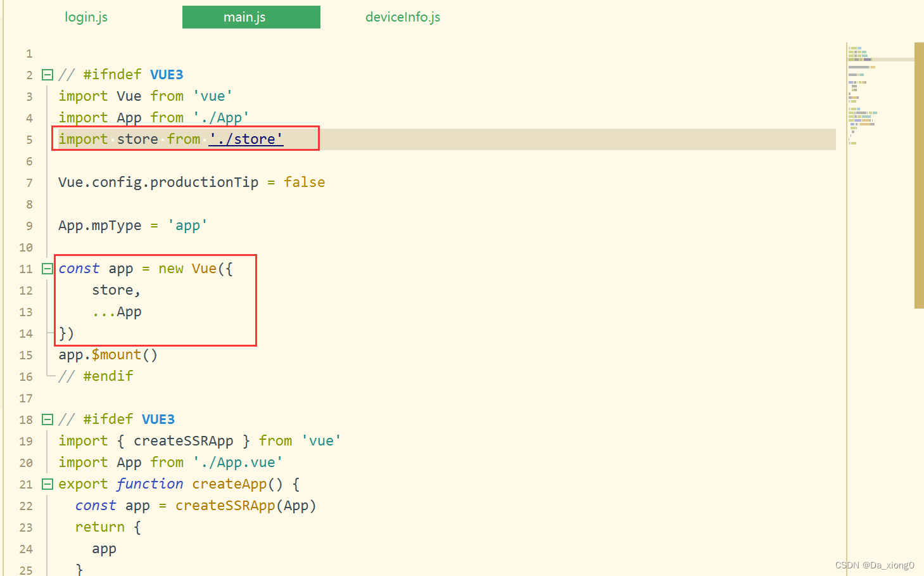Click 'createSSRApp(App)' on line 22

(x=246, y=506)
